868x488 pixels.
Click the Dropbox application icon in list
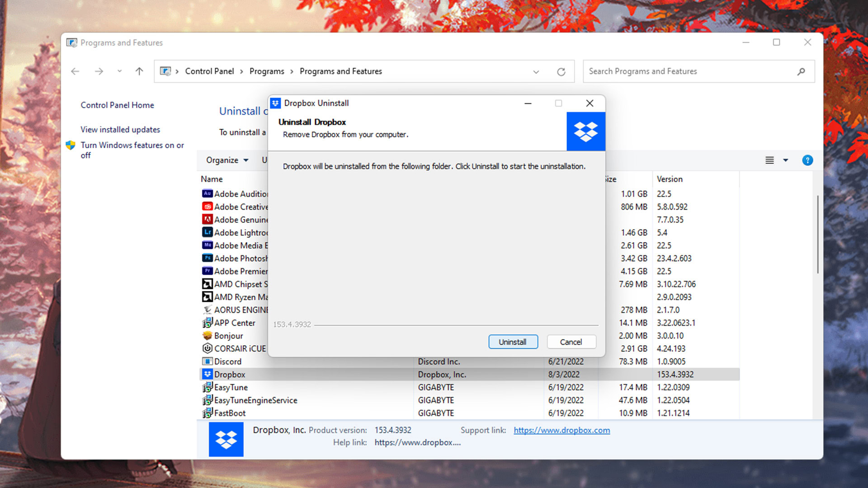tap(208, 374)
